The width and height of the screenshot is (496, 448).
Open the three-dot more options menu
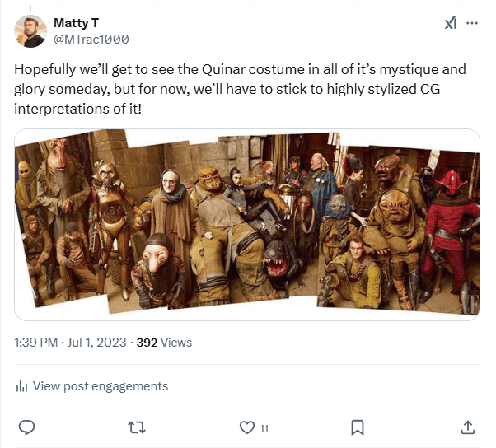coord(472,23)
